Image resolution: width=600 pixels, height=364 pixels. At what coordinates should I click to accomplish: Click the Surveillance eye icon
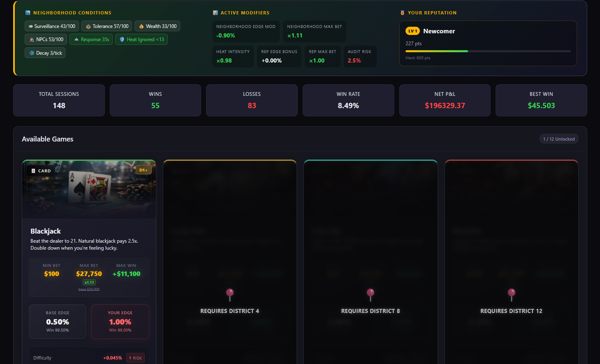(x=31, y=26)
